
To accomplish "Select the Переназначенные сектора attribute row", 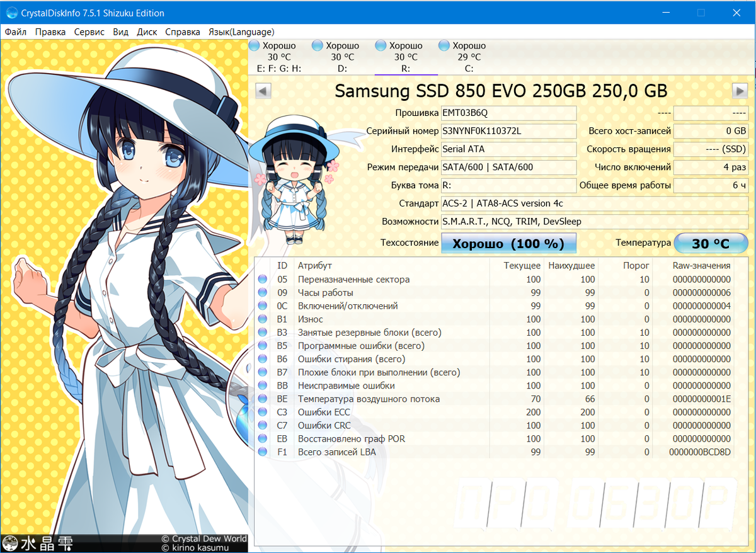I will click(496, 280).
